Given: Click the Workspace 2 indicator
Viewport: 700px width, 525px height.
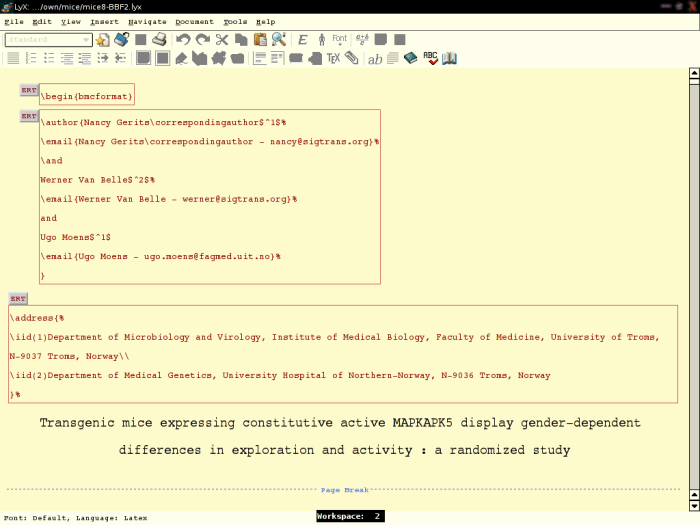Looking at the screenshot, I should pos(350,516).
